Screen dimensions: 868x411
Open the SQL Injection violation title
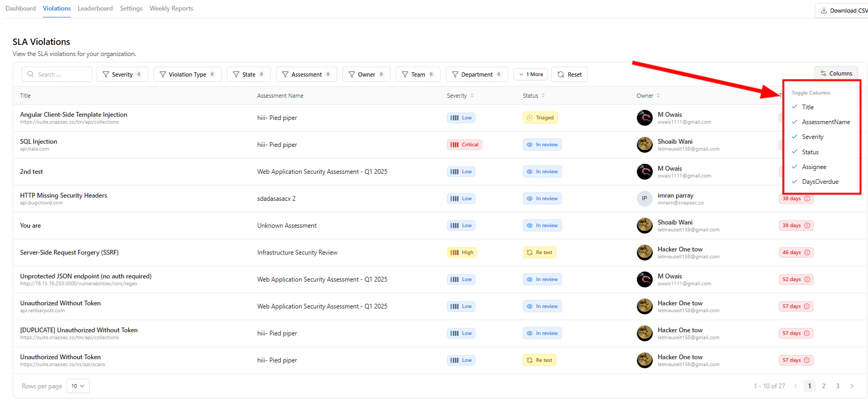39,142
